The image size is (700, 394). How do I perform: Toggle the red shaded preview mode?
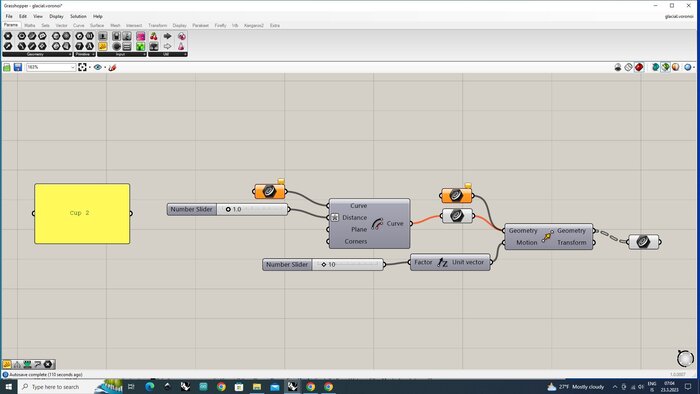pos(639,67)
